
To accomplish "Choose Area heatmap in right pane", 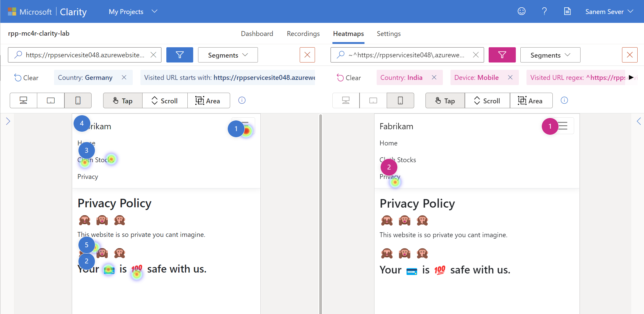I will pyautogui.click(x=531, y=100).
